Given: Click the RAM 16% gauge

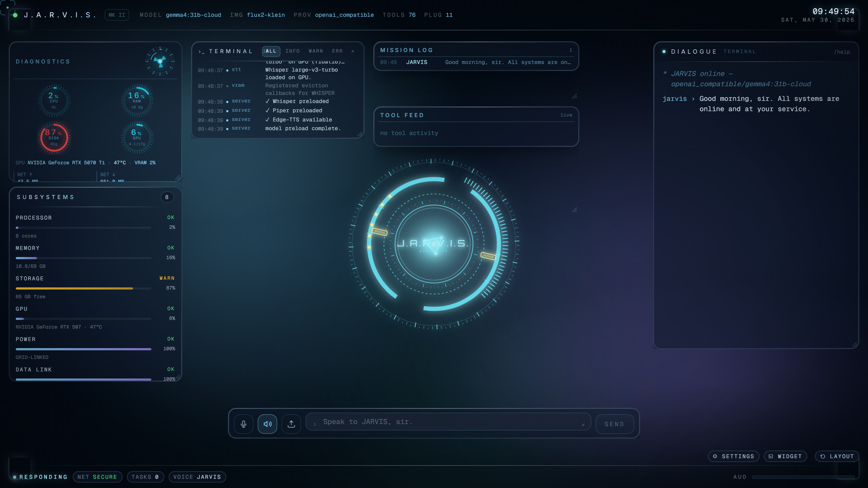Looking at the screenshot, I should point(137,101).
